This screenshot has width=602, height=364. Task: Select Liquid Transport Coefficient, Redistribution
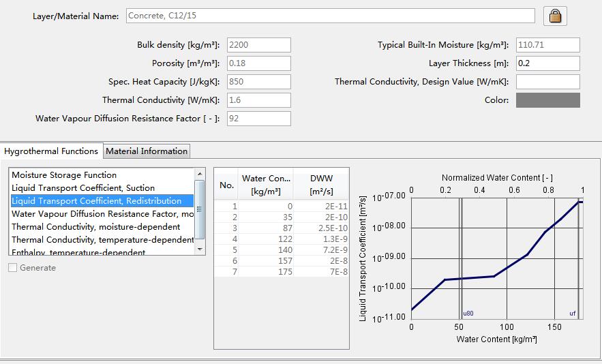pyautogui.click(x=102, y=201)
